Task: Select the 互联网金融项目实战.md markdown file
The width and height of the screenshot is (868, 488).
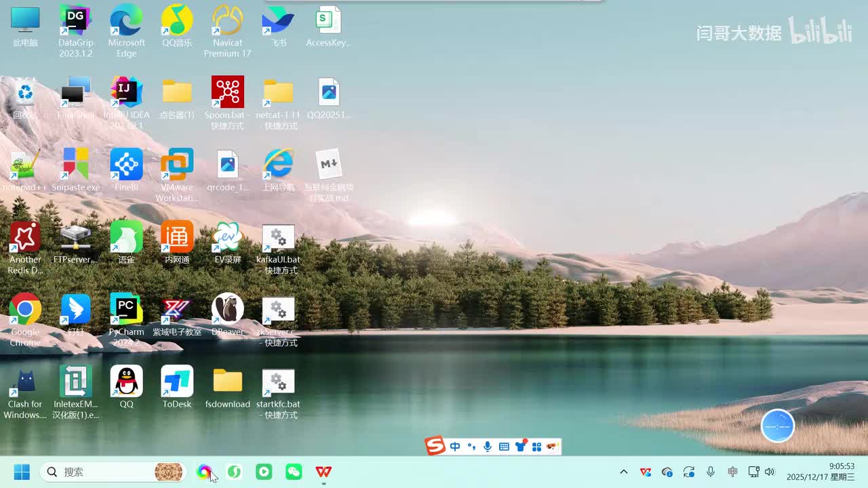Action: pos(328,176)
